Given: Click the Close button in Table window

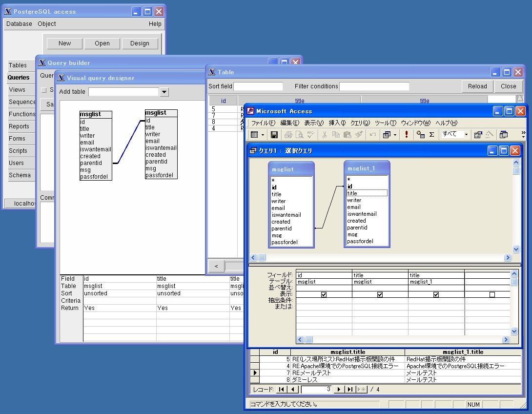Looking at the screenshot, I should tap(508, 86).
